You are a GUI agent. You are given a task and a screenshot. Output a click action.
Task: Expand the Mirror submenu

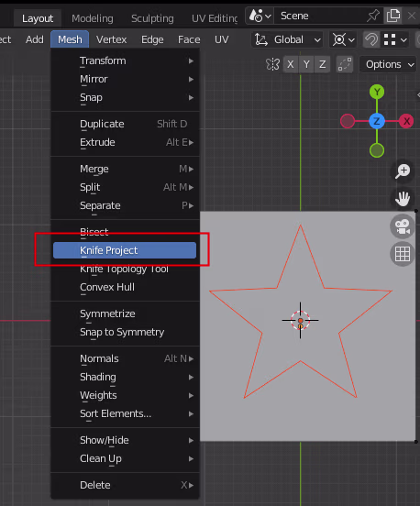[125, 80]
